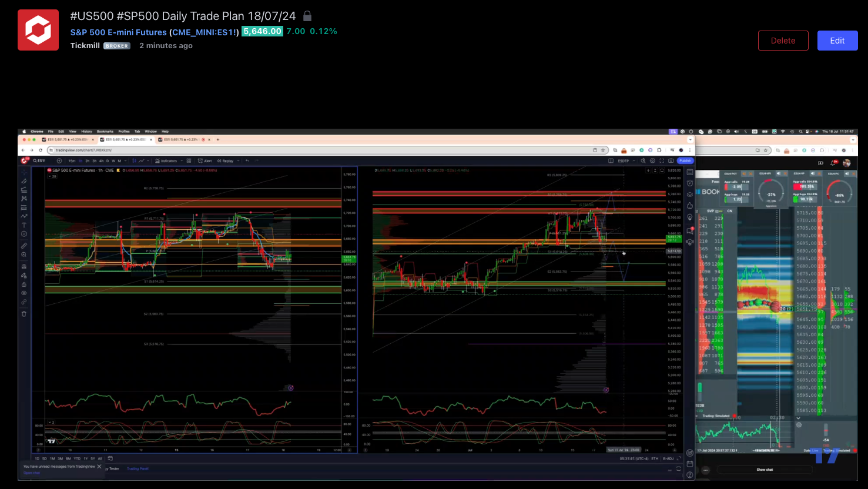Click Show chat in right window

(x=765, y=470)
